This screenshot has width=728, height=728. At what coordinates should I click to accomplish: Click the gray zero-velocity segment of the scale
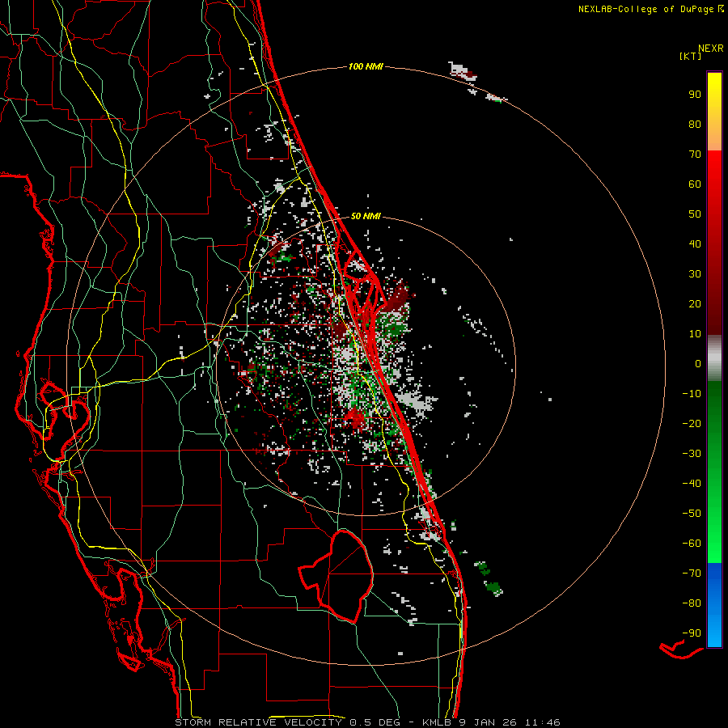[x=714, y=358]
